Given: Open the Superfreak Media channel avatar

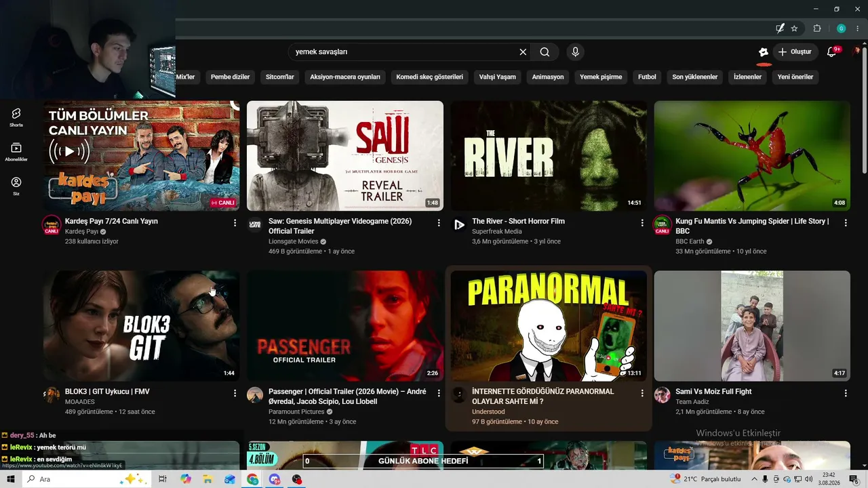Looking at the screenshot, I should 459,224.
